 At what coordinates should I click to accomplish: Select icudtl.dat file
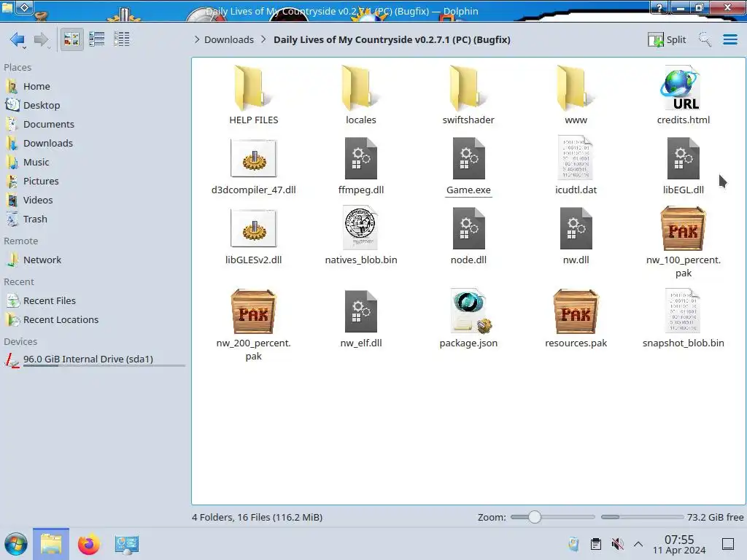pos(576,166)
